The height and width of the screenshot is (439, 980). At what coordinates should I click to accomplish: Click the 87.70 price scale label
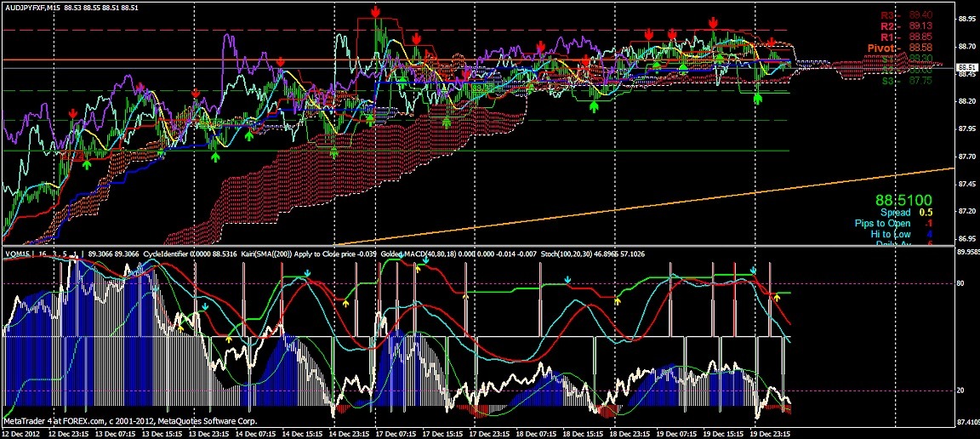click(966, 157)
